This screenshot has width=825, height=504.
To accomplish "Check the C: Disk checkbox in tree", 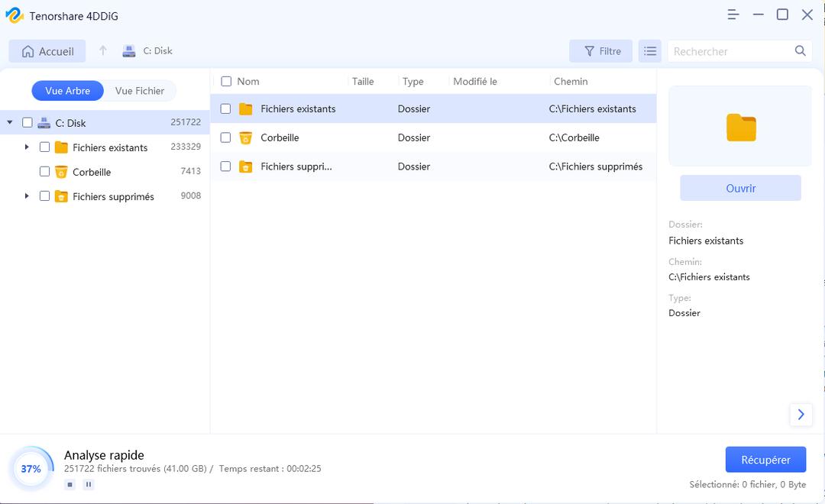I will (27, 122).
